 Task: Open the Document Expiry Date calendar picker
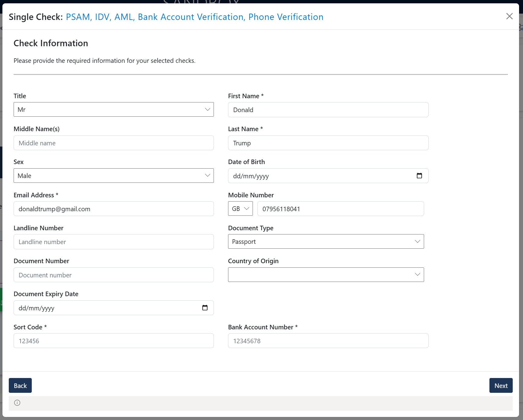pyautogui.click(x=205, y=308)
